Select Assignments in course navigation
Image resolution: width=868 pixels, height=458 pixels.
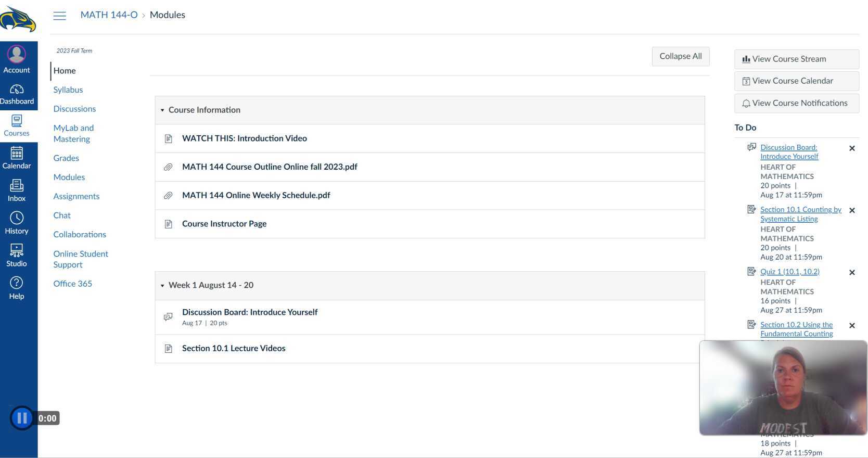(x=76, y=196)
